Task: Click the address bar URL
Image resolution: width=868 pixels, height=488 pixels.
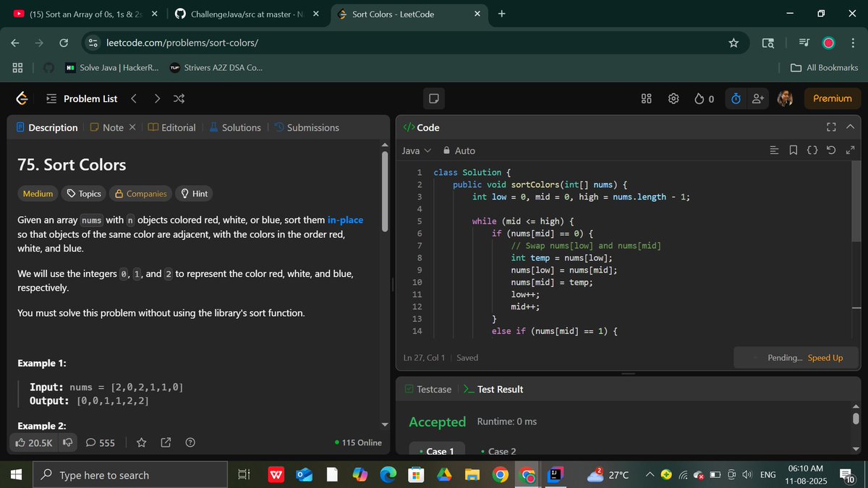Action: click(x=182, y=43)
